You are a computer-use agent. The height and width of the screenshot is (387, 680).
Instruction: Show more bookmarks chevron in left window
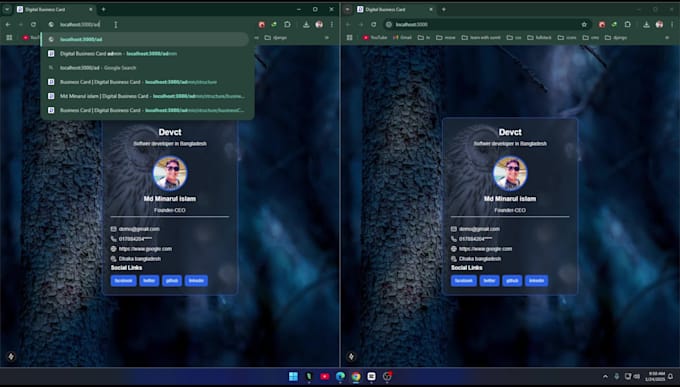(x=327, y=38)
